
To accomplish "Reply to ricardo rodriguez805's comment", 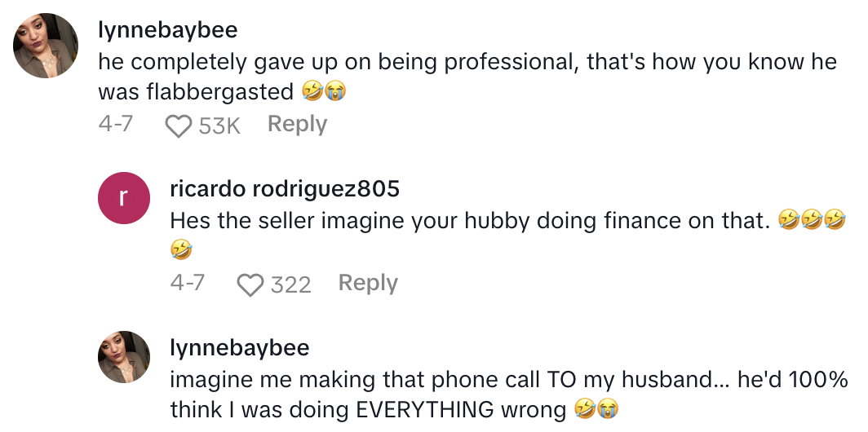I will click(x=368, y=283).
